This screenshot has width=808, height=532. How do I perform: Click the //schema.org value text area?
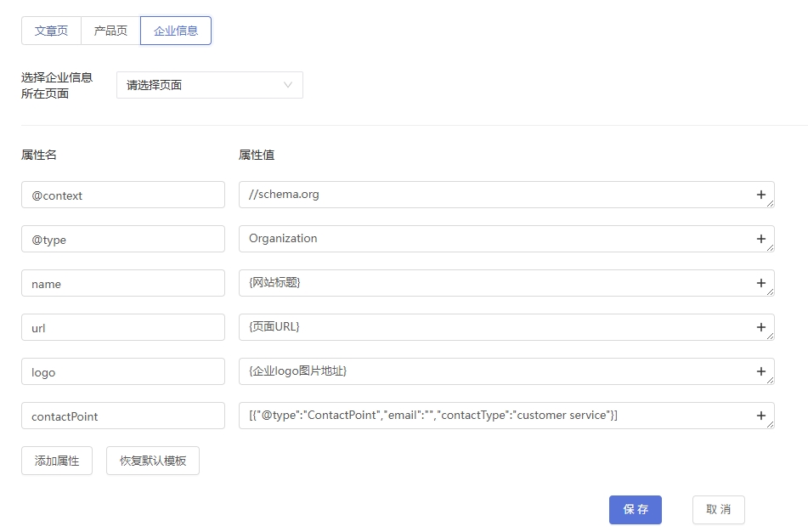coord(493,195)
